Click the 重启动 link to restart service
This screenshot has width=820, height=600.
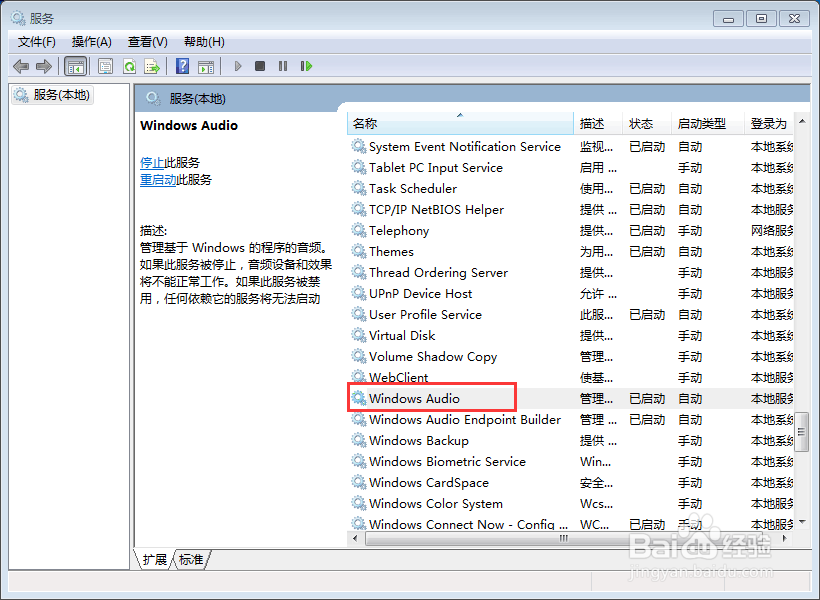[x=158, y=180]
